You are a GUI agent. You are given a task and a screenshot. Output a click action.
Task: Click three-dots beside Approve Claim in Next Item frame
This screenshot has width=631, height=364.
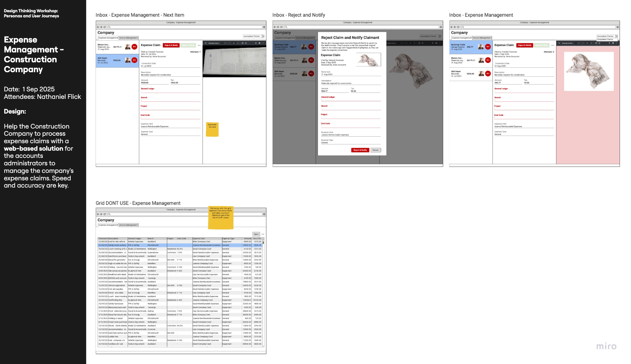(199, 45)
